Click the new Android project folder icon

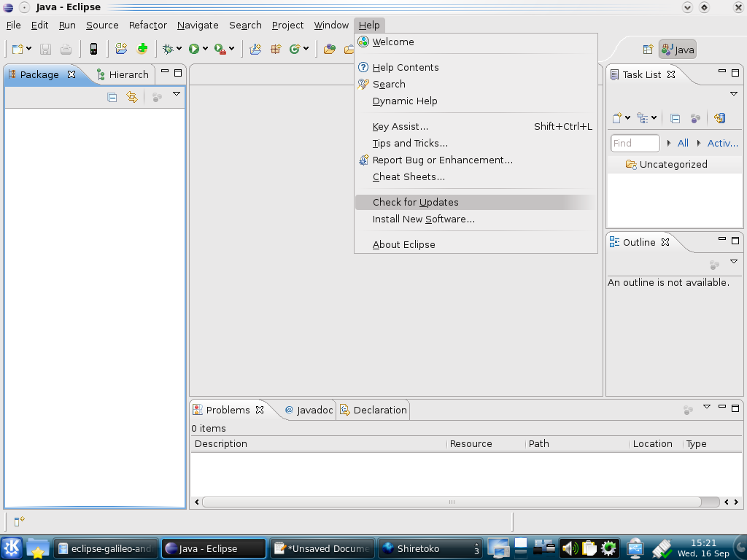tap(121, 49)
